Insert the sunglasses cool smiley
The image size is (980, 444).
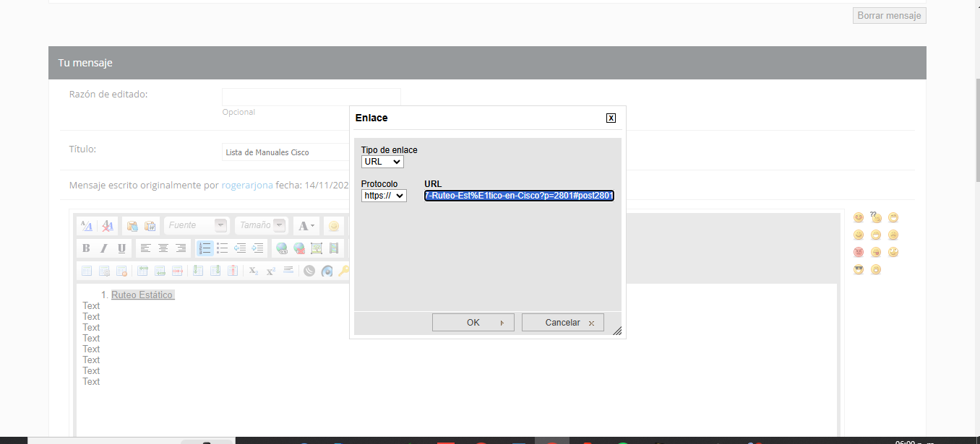[859, 270]
